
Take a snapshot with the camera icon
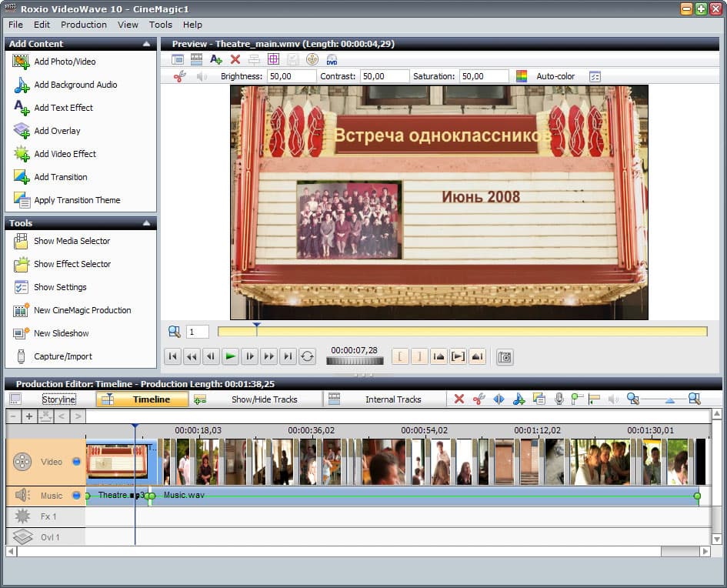[x=505, y=356]
